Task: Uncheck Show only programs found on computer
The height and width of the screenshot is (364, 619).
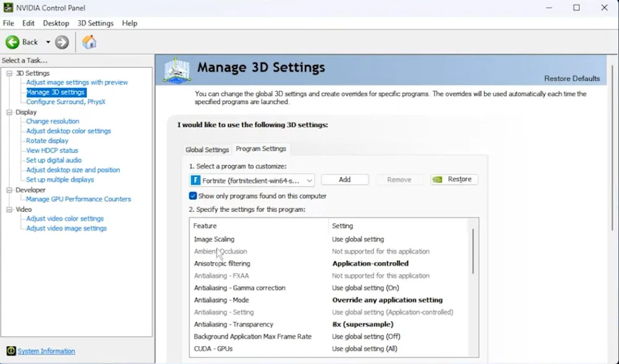Action: point(194,196)
